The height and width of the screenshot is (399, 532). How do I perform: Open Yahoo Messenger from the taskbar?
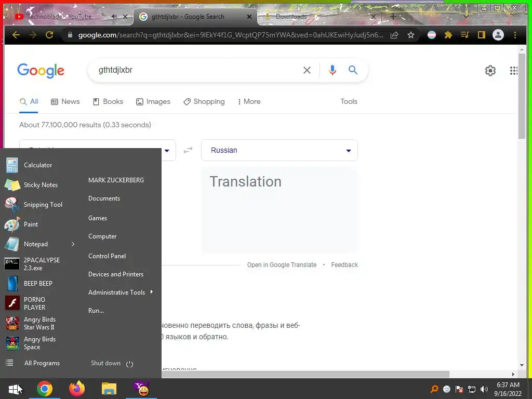pyautogui.click(x=141, y=389)
